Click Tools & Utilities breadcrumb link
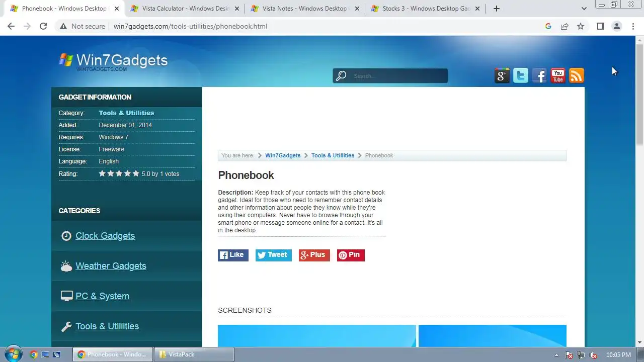 click(x=333, y=155)
